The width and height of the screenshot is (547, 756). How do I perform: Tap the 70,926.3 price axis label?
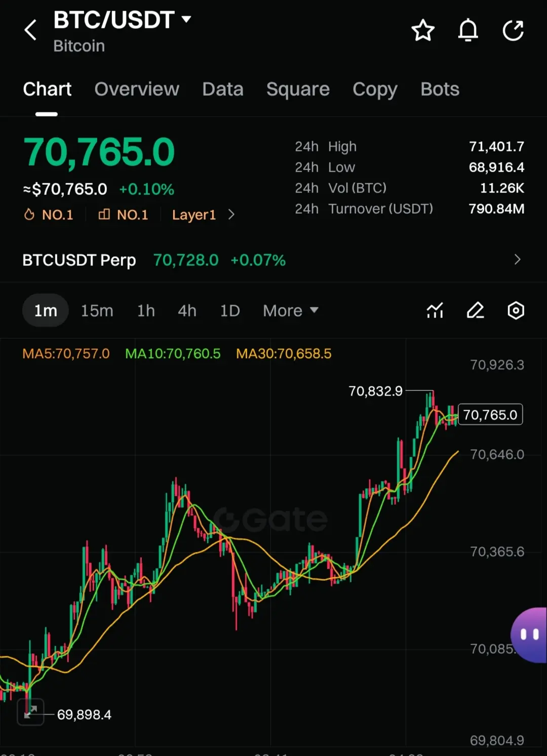[x=497, y=365]
